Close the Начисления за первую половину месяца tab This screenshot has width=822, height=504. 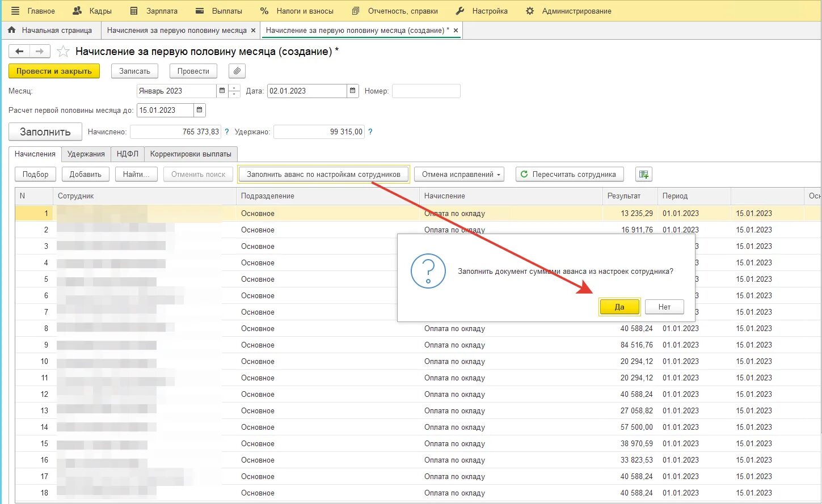[x=253, y=30]
